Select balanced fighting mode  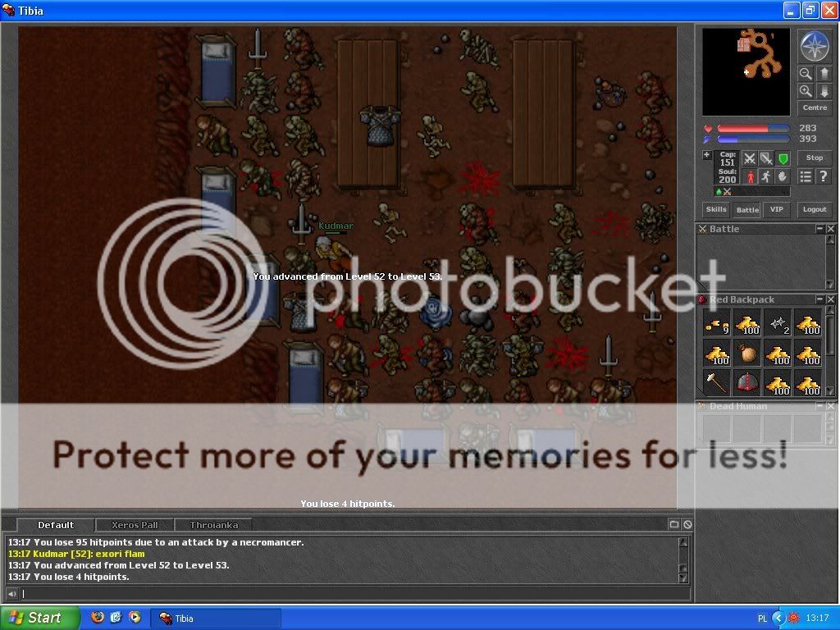[x=766, y=158]
